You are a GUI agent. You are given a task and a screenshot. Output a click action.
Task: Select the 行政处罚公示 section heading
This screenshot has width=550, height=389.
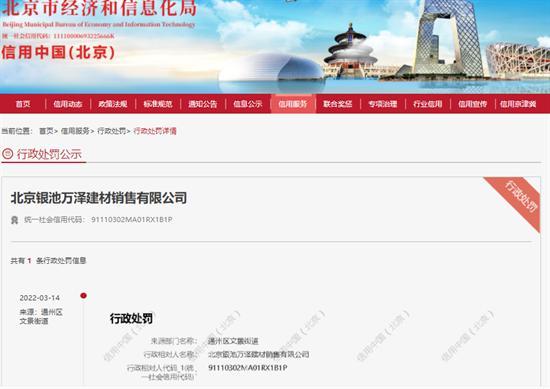coord(49,154)
